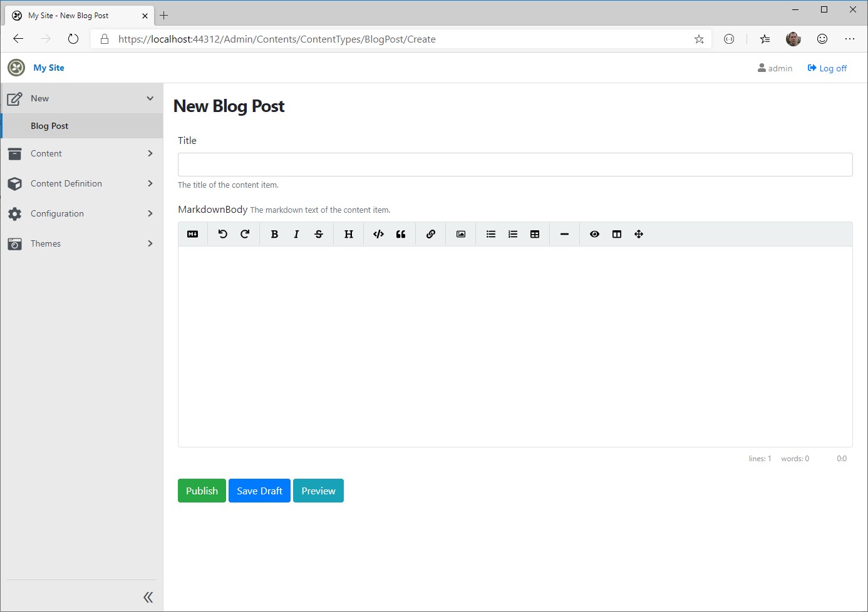Undo the last edit with the undo arrow

(222, 233)
